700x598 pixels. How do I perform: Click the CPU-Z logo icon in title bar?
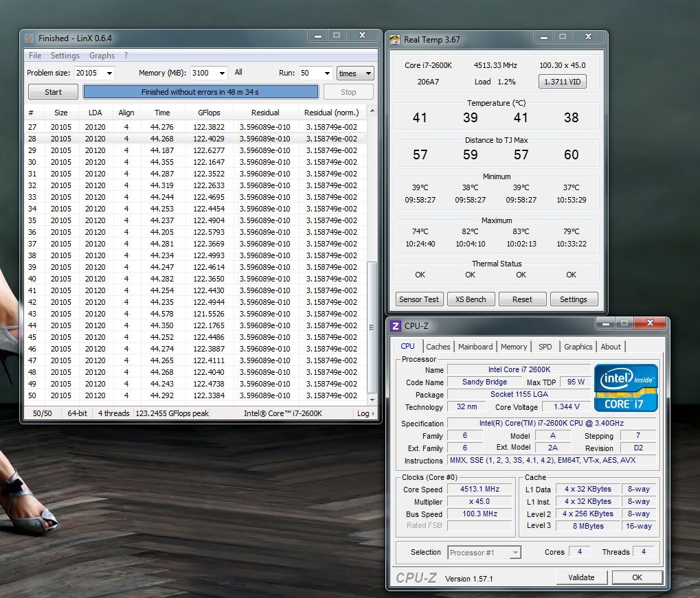point(396,326)
